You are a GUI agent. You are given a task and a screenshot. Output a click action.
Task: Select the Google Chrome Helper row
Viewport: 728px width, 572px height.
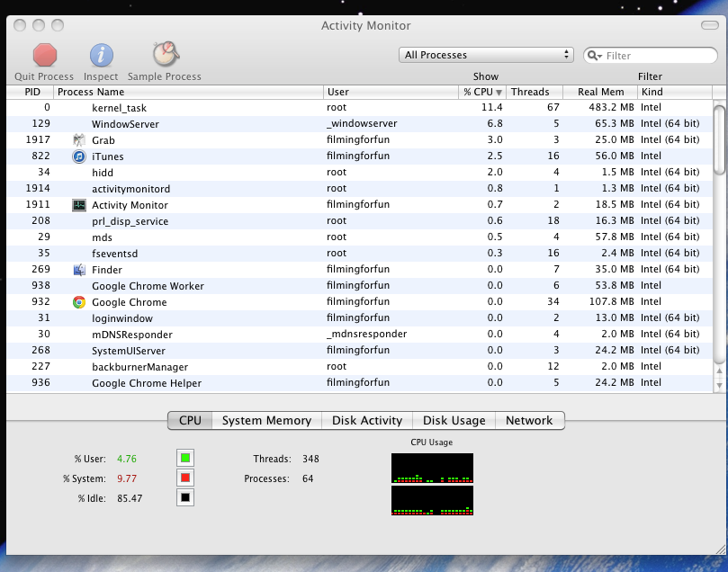360,383
